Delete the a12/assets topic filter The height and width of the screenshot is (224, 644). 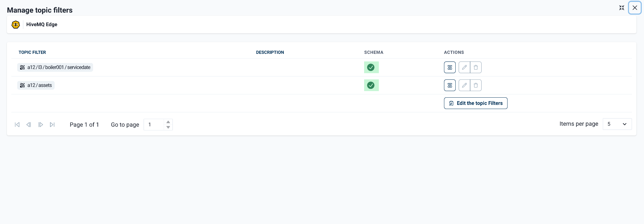(476, 85)
